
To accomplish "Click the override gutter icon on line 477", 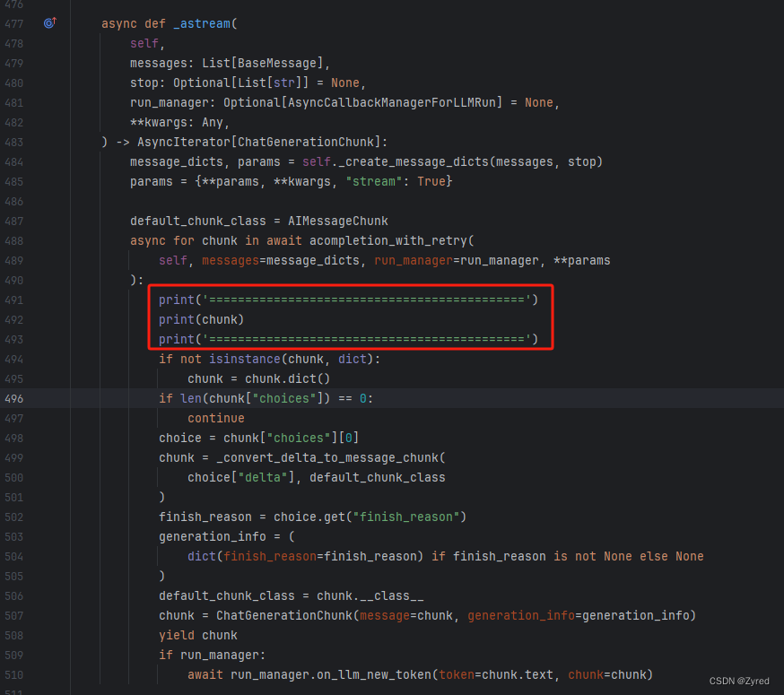I will pyautogui.click(x=50, y=22).
